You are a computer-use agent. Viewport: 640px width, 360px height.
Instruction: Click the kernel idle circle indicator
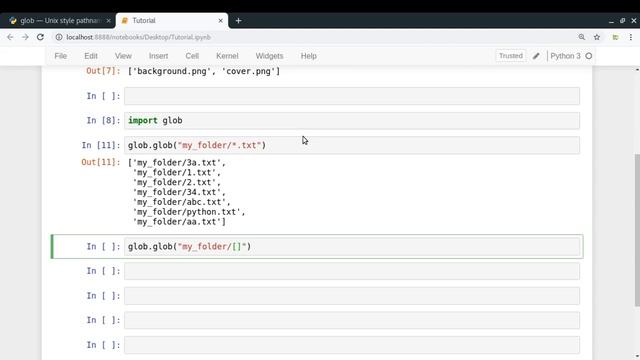589,56
